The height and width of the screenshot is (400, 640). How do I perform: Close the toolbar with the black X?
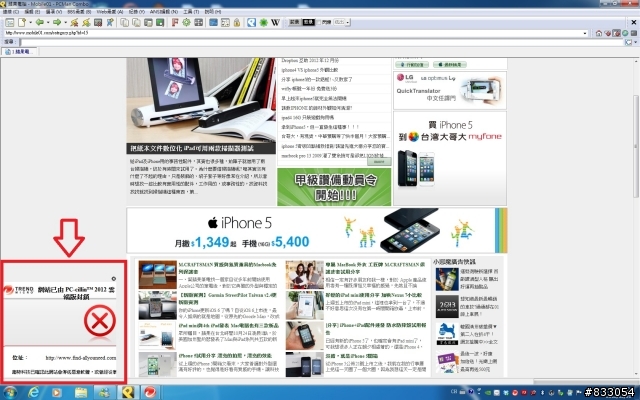pyautogui.click(x=633, y=22)
